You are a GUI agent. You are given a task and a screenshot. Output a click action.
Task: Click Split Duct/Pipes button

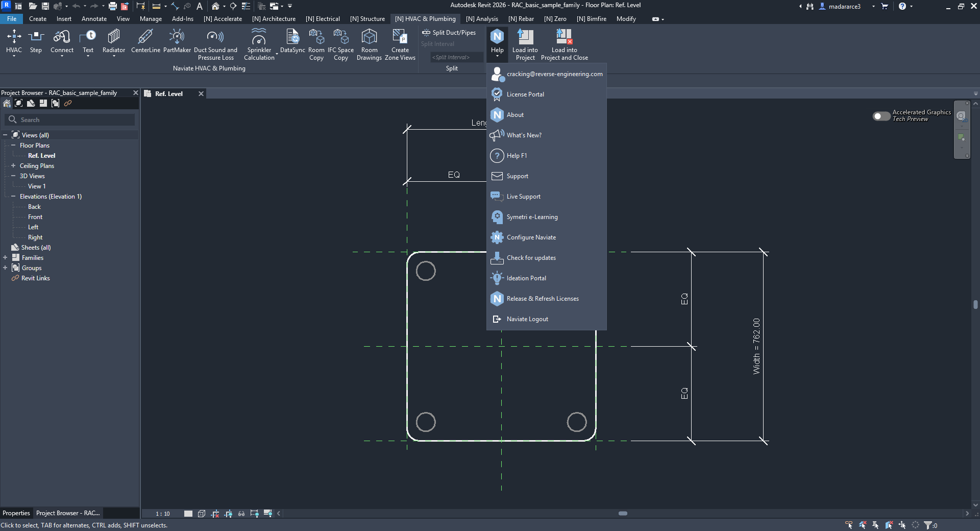(449, 33)
